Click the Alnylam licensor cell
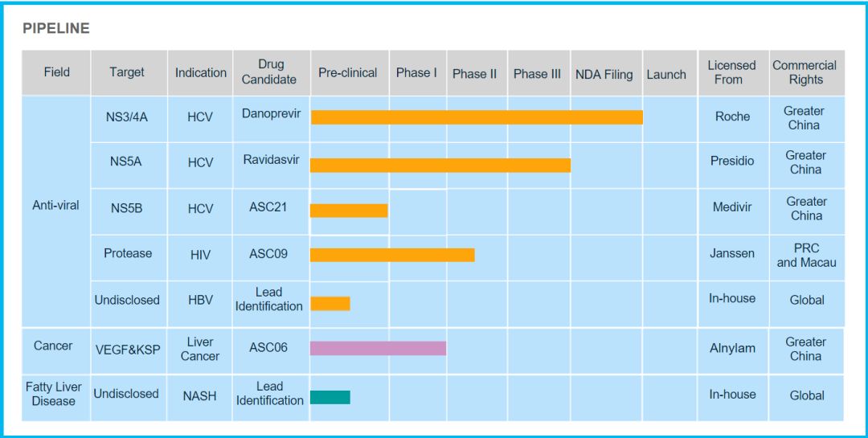The height and width of the screenshot is (438, 868). [x=732, y=349]
